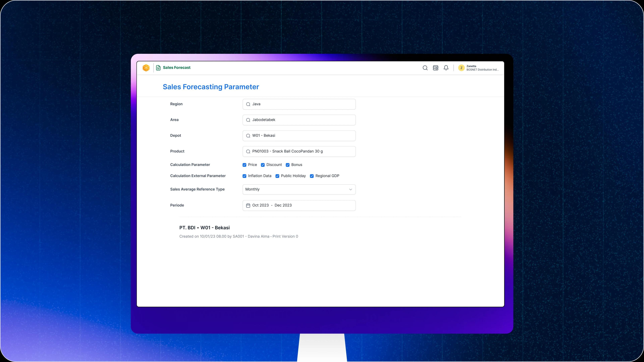Click the Zanetta user avatar
Screen dimensions: 644x362
tap(461, 68)
